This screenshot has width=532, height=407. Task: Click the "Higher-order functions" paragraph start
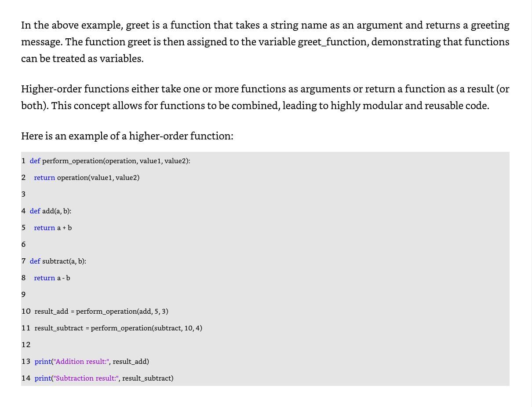[75, 88]
